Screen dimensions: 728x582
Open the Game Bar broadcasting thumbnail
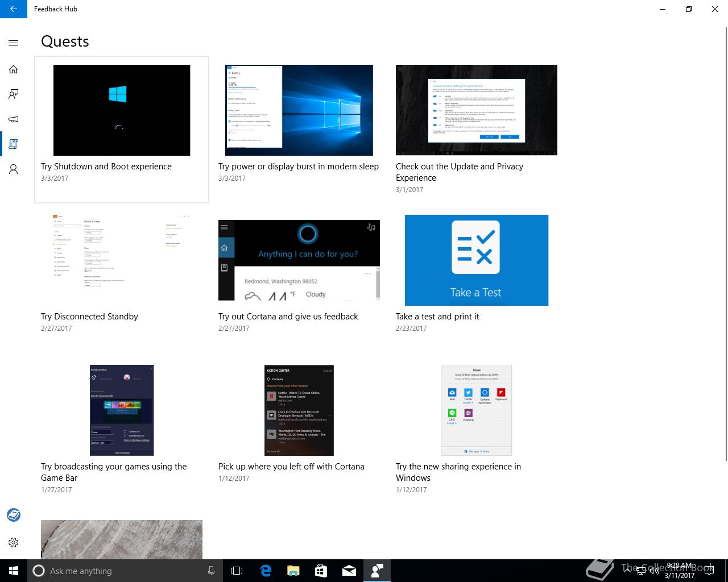pyautogui.click(x=122, y=410)
